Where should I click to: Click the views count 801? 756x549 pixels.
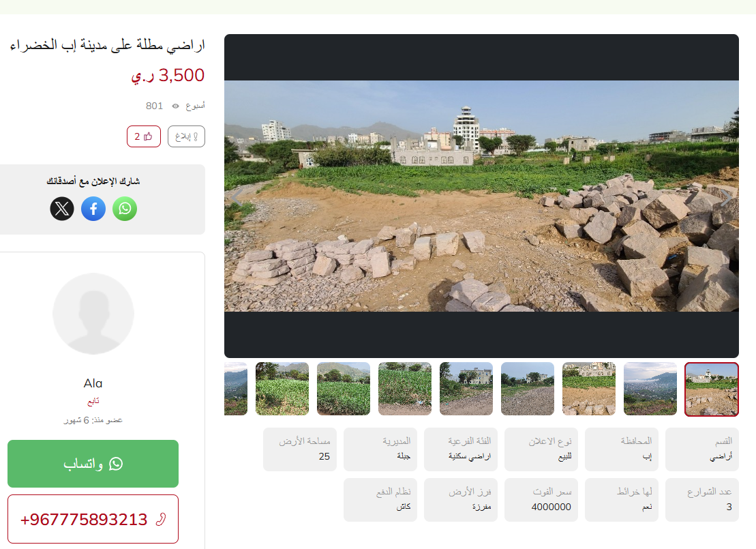[x=154, y=106]
